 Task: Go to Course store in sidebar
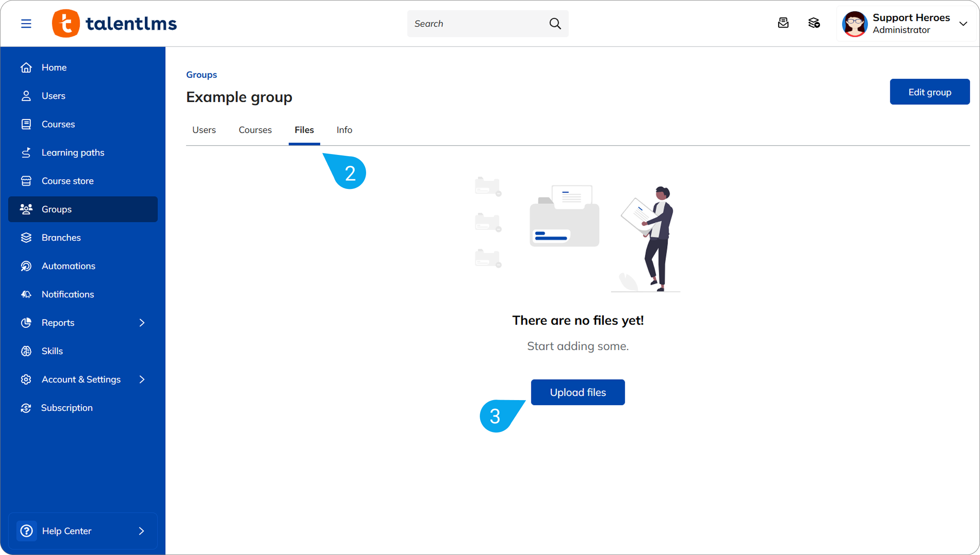pyautogui.click(x=67, y=181)
